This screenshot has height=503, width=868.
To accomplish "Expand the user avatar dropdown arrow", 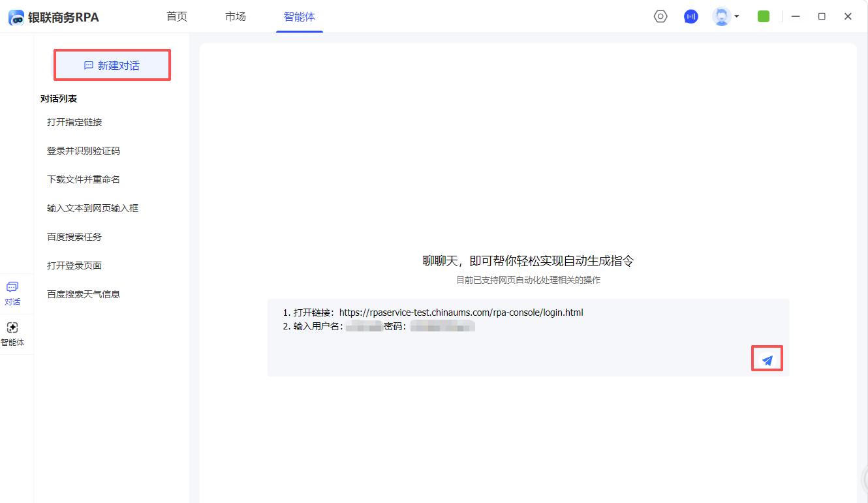I will pyautogui.click(x=737, y=17).
